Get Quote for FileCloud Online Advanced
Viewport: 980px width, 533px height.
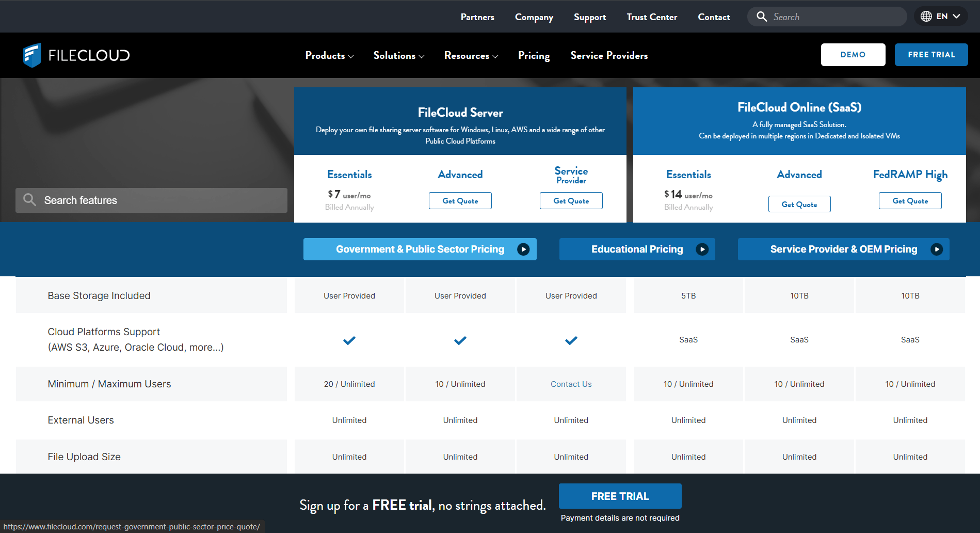pyautogui.click(x=799, y=205)
